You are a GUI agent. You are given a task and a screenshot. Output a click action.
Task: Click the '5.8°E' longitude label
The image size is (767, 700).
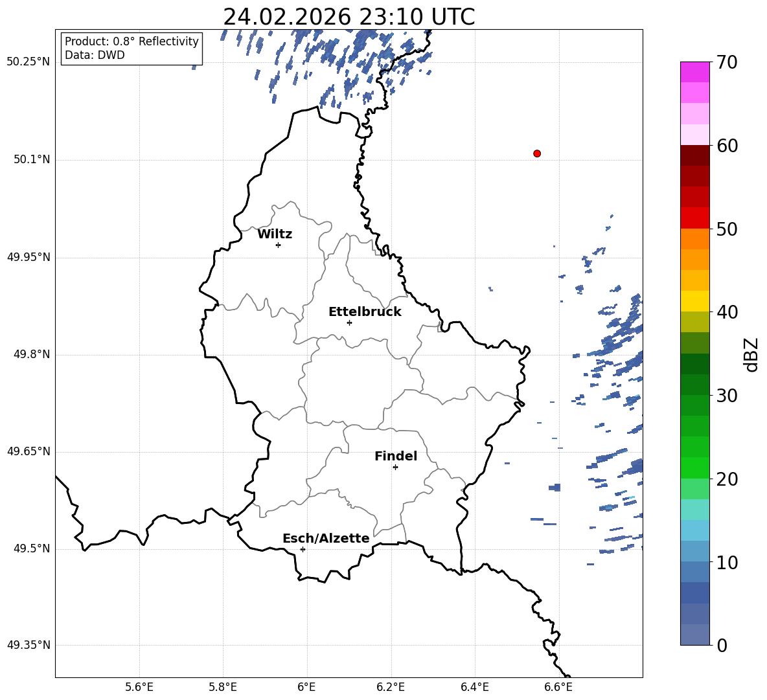coord(223,687)
